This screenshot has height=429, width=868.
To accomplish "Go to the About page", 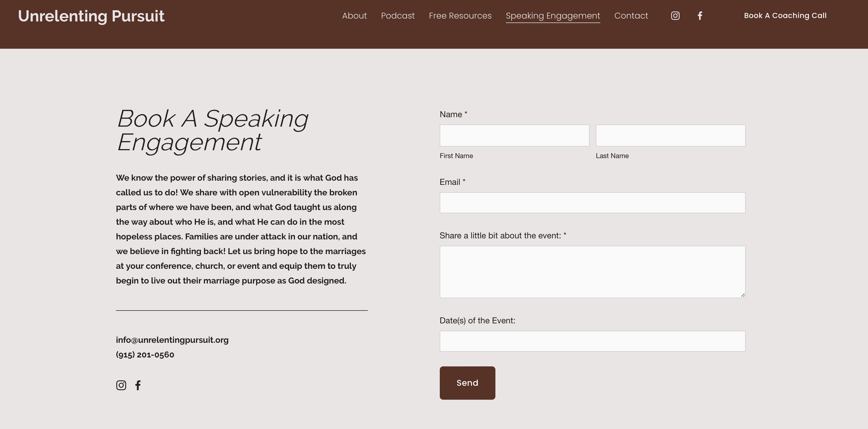I will 354,16.
